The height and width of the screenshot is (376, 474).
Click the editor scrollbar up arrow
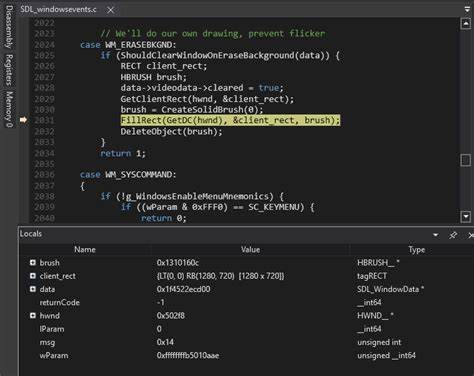[x=466, y=24]
